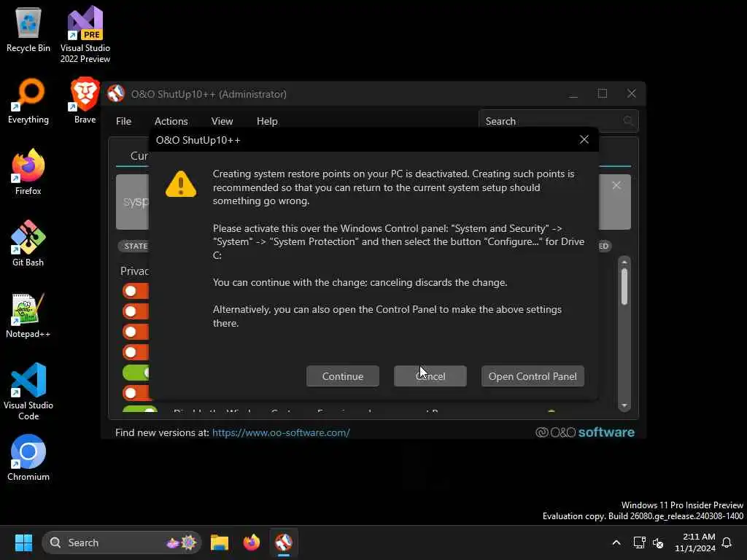
Task: Open the oo-software.com link
Action: [281, 432]
